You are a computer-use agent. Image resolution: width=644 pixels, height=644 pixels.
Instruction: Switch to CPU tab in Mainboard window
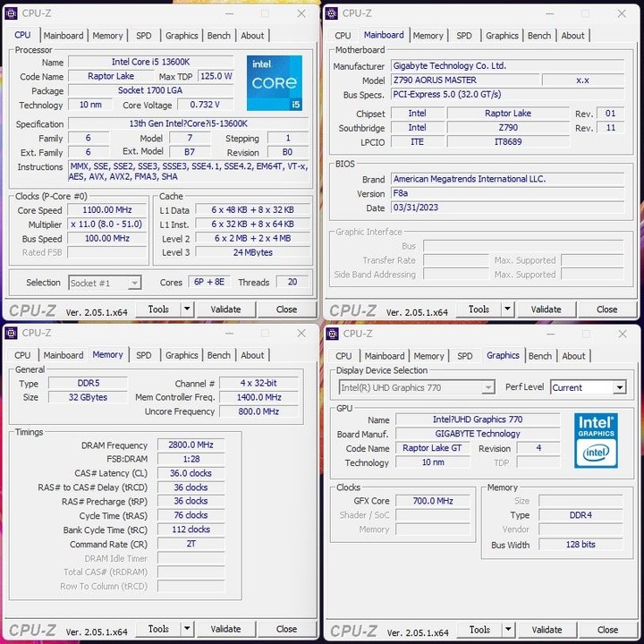coord(343,36)
